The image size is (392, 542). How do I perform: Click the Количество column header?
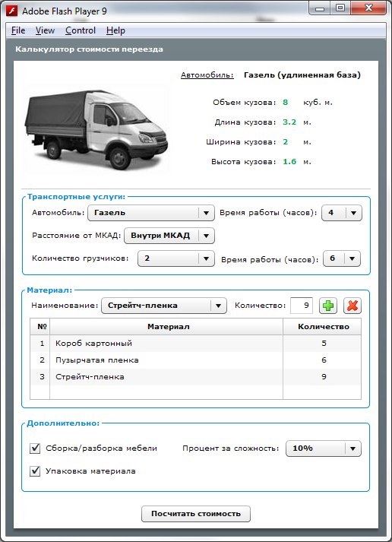322,326
